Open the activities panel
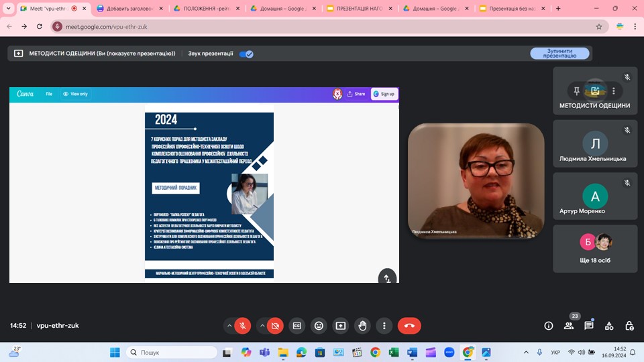Viewport: 644px width, 362px height. [609, 326]
